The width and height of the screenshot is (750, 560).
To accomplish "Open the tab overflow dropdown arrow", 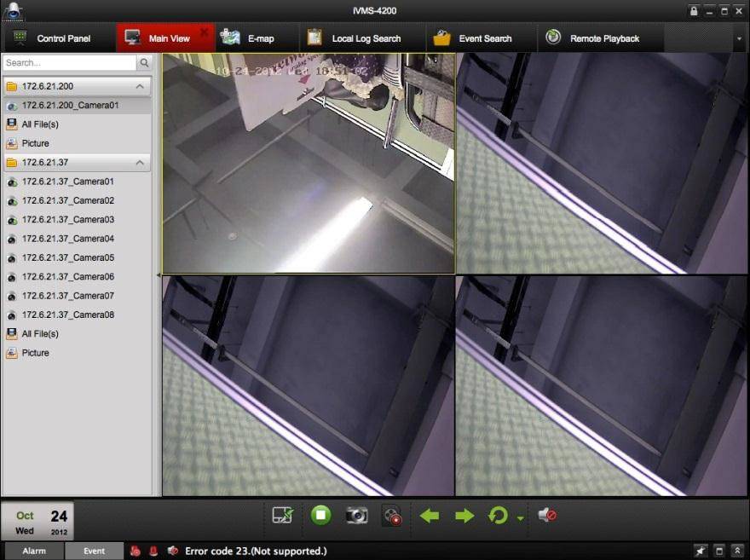I will [739, 38].
